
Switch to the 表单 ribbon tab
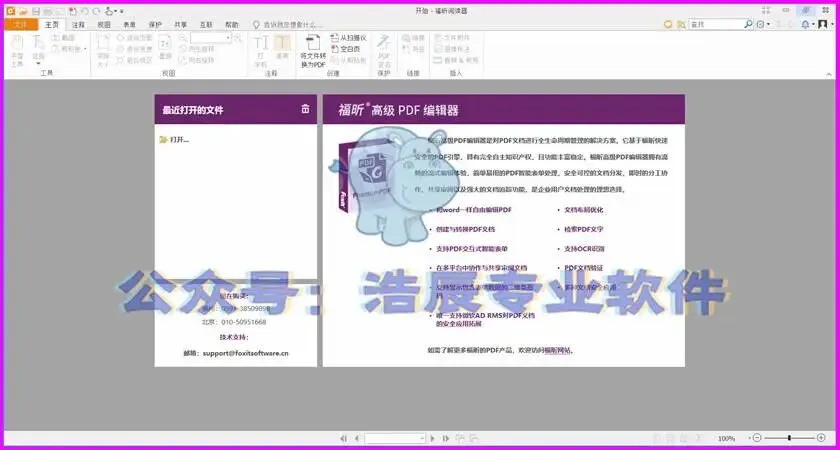point(130,25)
